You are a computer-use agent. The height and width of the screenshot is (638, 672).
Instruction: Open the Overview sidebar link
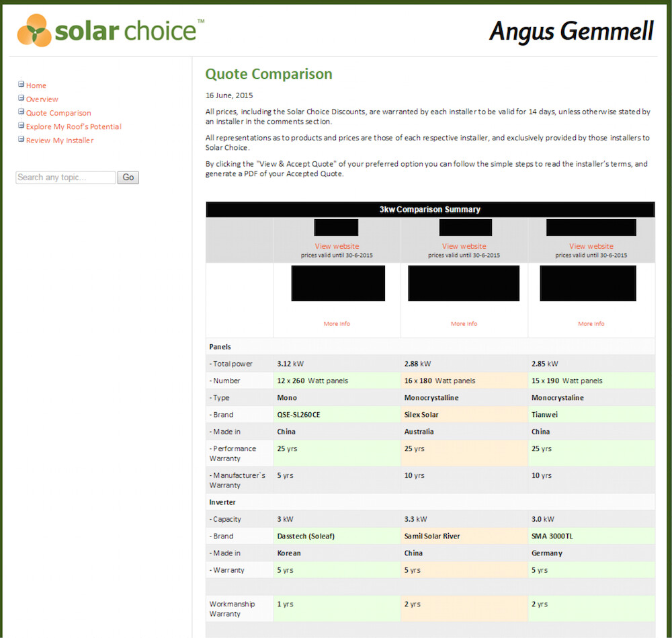click(x=42, y=99)
